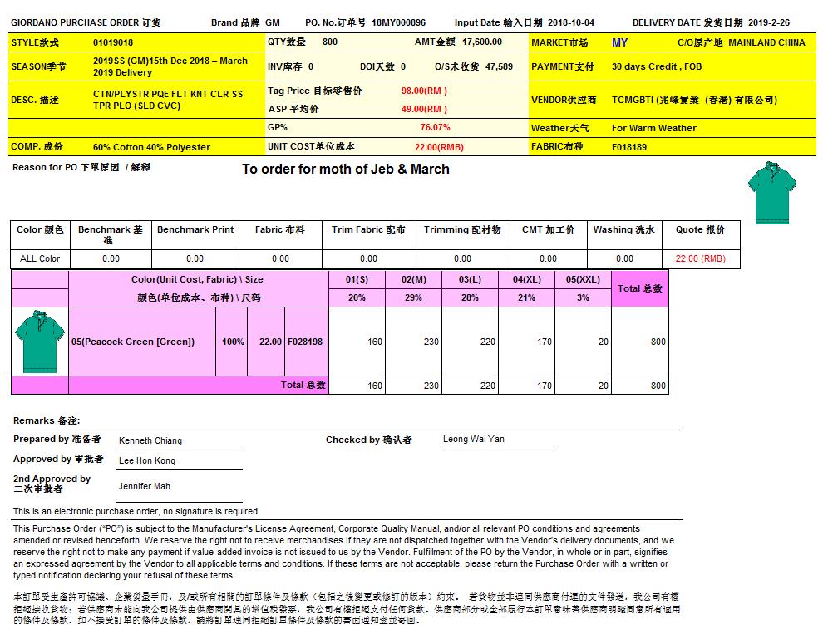Viewport: 823px width, 644px height.
Task: Click the PO number 18MY000896
Action: pyautogui.click(x=398, y=22)
